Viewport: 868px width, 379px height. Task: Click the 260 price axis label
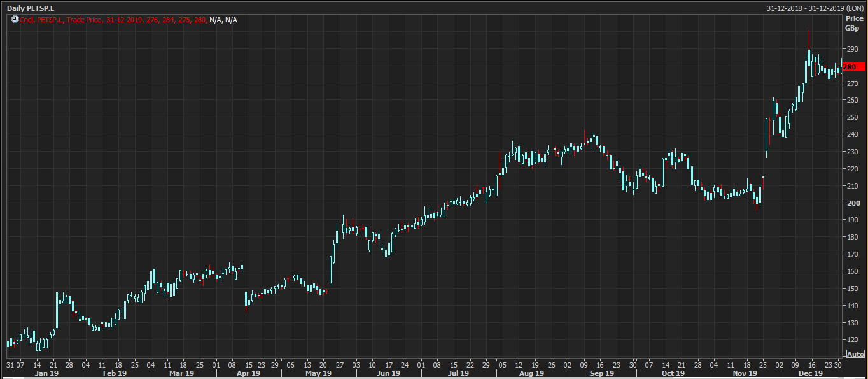click(853, 101)
